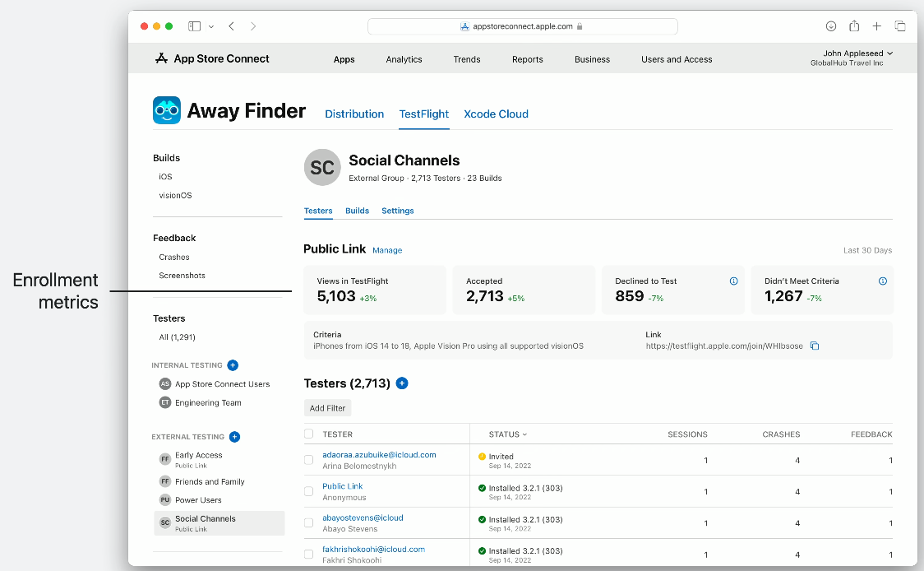Check the fakhrishokoohi row checkbox
Image resolution: width=924 pixels, height=571 pixels.
(309, 554)
